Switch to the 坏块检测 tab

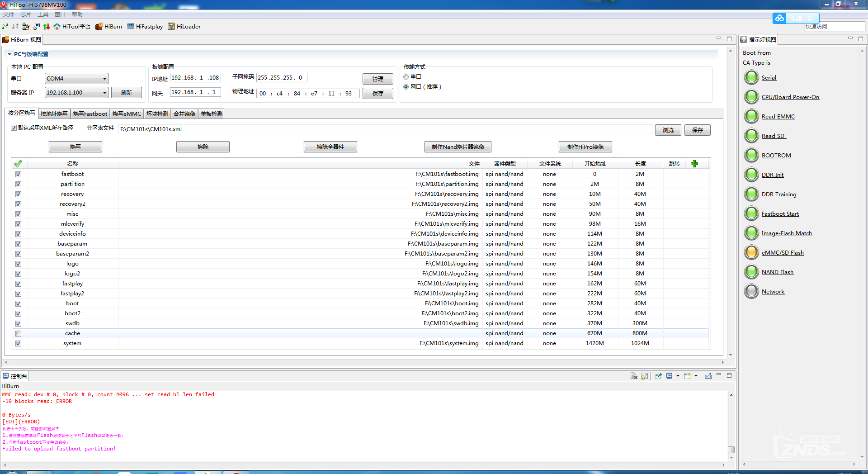[x=157, y=114]
